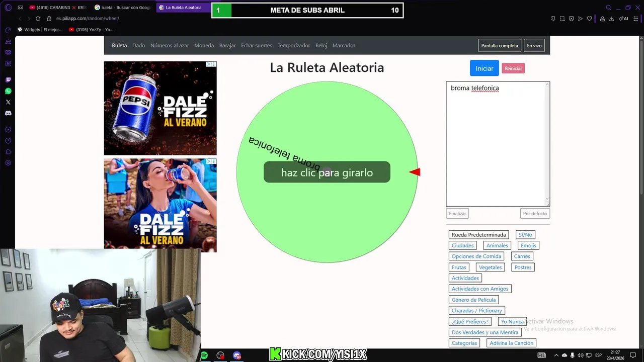This screenshot has width=644, height=362.
Task: Go back to the previous page
Action: 20,19
